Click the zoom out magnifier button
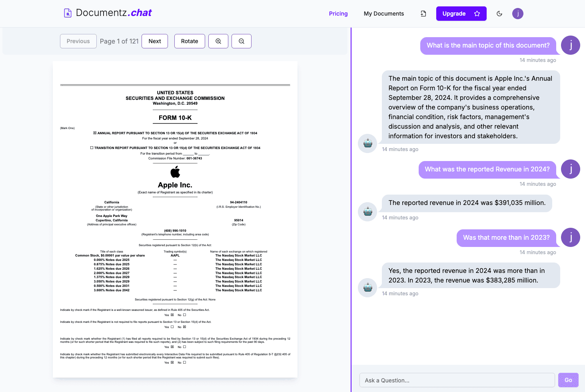 click(242, 41)
